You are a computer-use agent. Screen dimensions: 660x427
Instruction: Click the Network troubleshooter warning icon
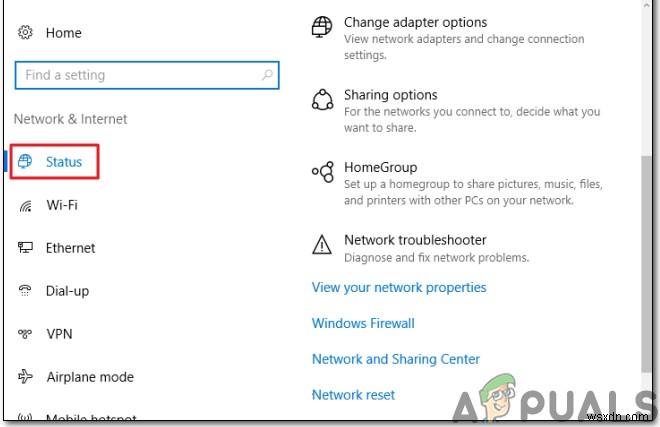point(322,244)
